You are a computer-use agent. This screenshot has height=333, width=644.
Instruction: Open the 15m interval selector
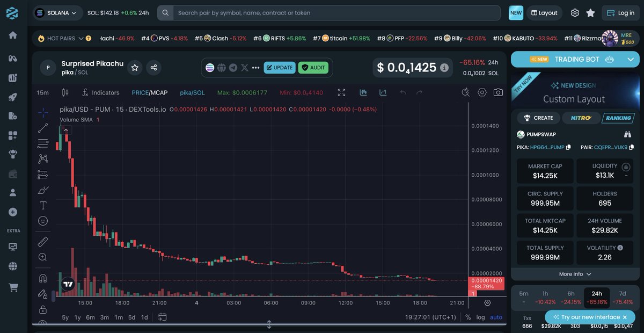42,92
